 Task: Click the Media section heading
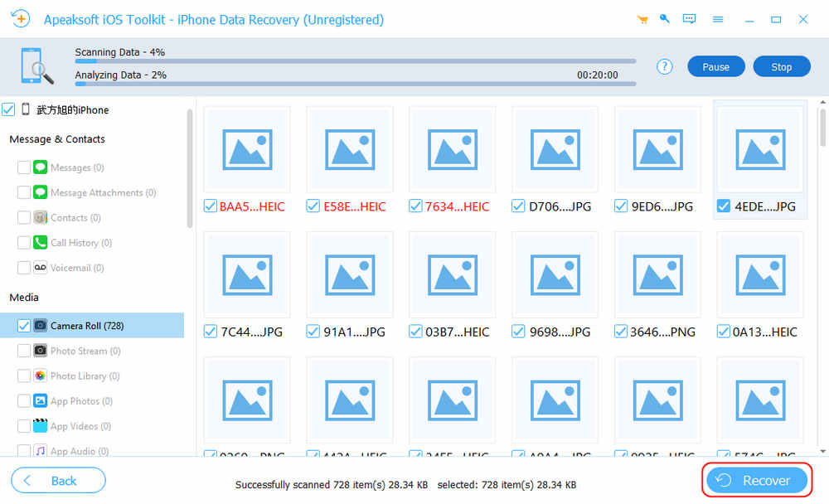pos(24,298)
